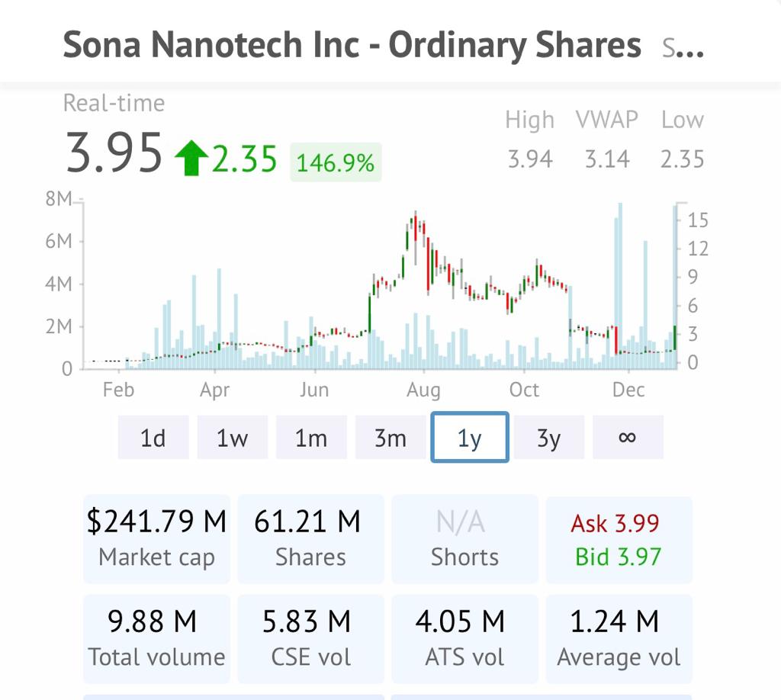Select the infinity all-time range
781x700 pixels.
[628, 438]
